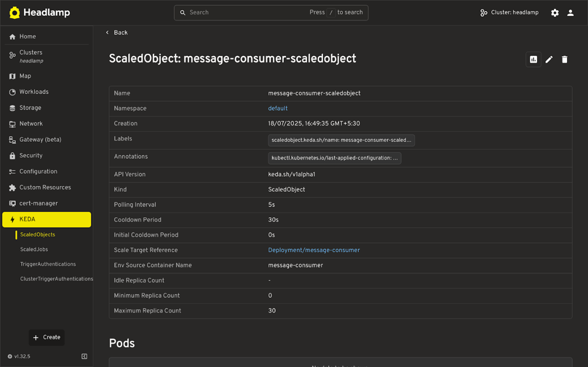Click the Gateway (beta) icon

click(x=12, y=140)
